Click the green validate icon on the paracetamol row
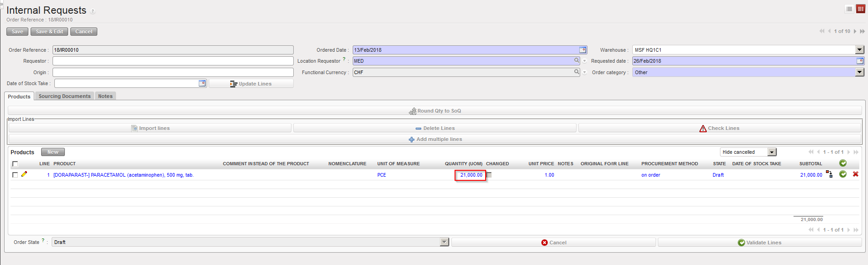Viewport: 868px width, 265px height. coord(843,174)
